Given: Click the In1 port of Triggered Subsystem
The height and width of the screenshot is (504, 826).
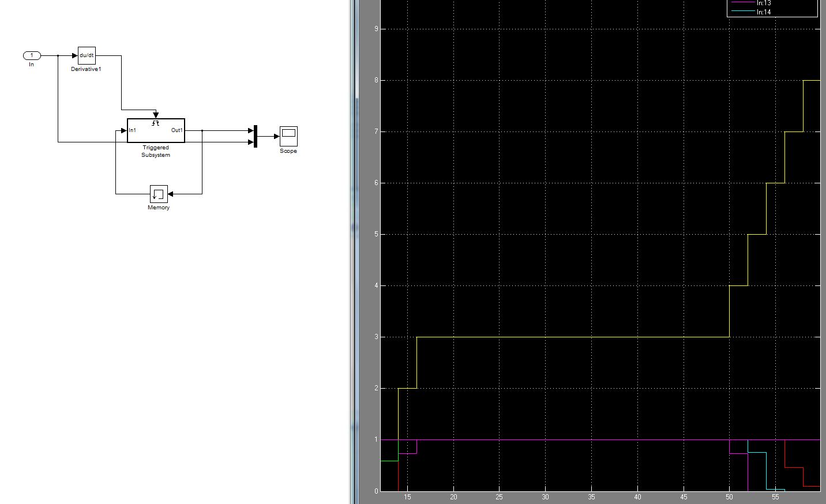Looking at the screenshot, I should click(x=133, y=130).
